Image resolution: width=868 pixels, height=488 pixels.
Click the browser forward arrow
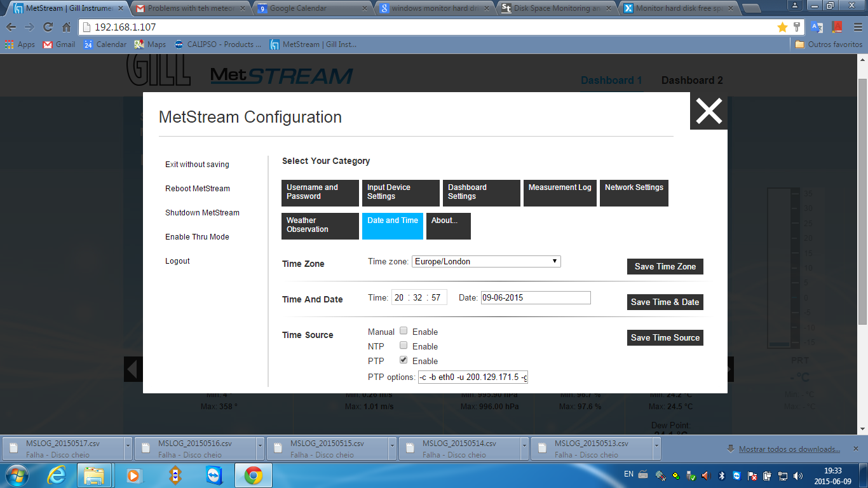29,27
